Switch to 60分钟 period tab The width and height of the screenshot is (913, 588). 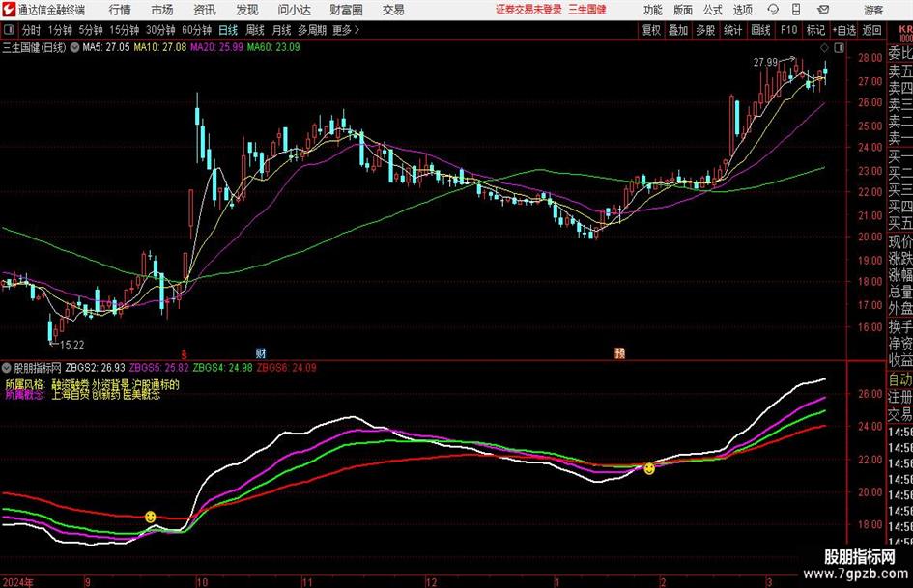point(197,30)
